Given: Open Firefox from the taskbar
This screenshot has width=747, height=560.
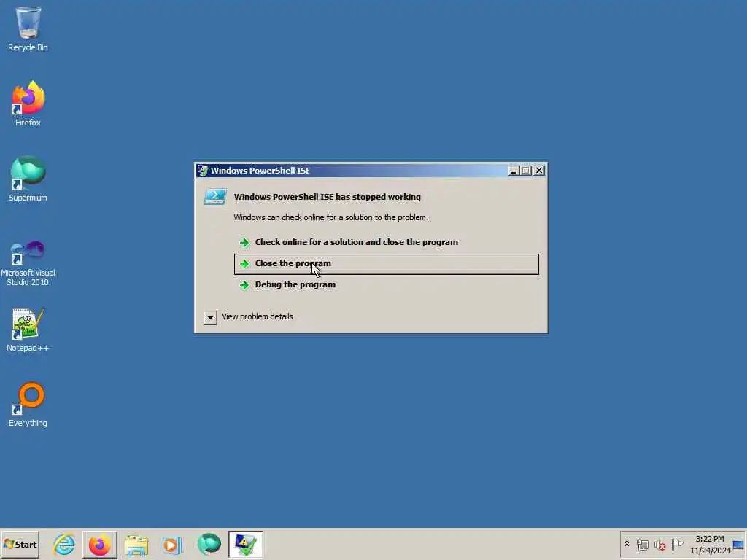Looking at the screenshot, I should coord(99,544).
